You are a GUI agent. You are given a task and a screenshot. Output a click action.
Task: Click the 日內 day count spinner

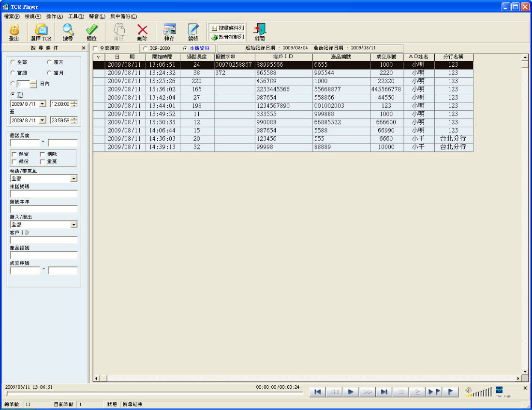click(x=33, y=84)
